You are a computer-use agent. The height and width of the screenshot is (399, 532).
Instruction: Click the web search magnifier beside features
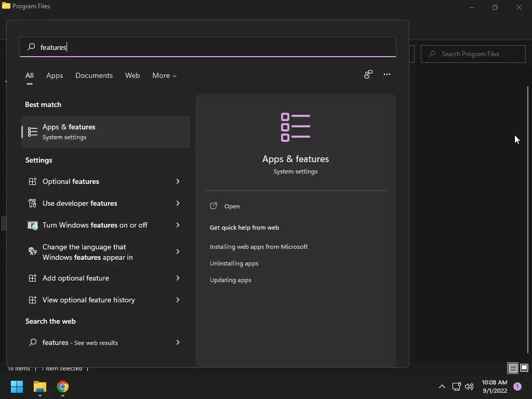coord(33,342)
